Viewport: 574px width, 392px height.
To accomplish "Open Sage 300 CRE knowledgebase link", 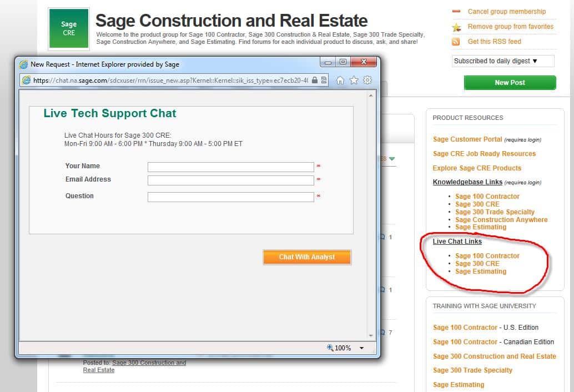I will [x=477, y=204].
